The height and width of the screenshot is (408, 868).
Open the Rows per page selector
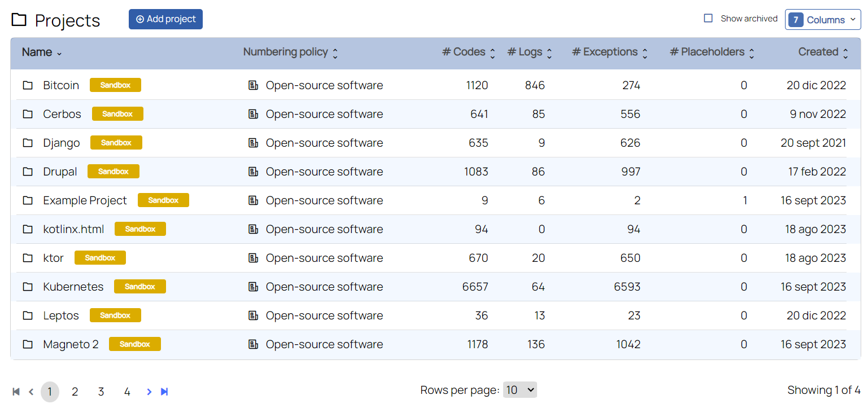(520, 390)
